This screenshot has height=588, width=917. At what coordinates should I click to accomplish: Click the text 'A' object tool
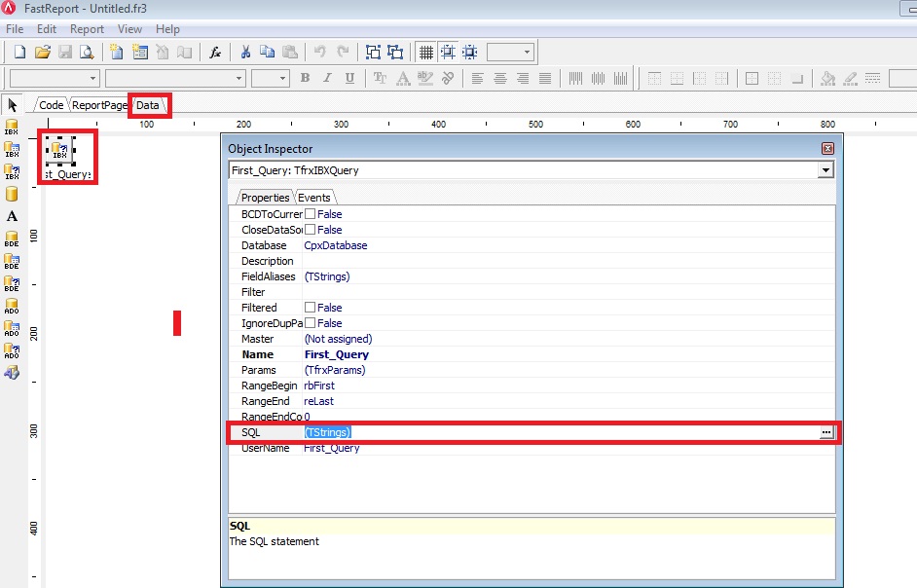click(12, 216)
